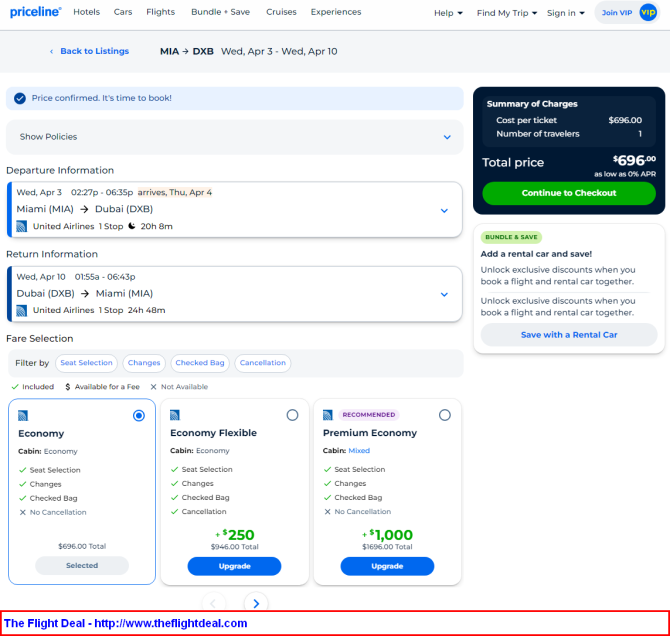The width and height of the screenshot is (670, 636).
Task: Toggle the Cancellation filter chip
Action: 263,363
